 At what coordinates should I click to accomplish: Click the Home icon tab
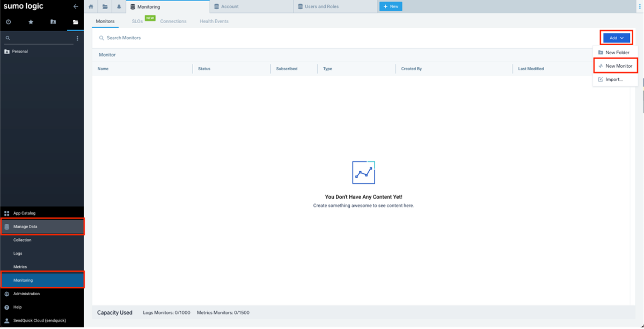pyautogui.click(x=91, y=6)
